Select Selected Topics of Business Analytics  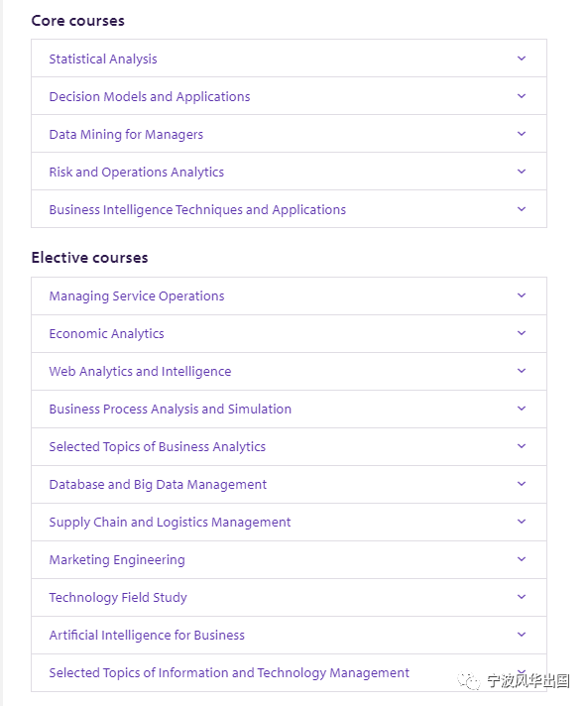click(x=157, y=446)
